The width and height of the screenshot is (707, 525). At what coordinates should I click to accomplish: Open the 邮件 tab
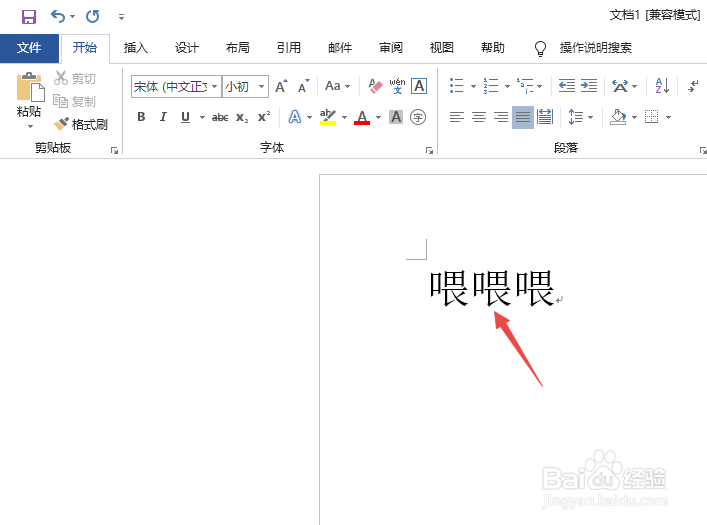click(340, 48)
